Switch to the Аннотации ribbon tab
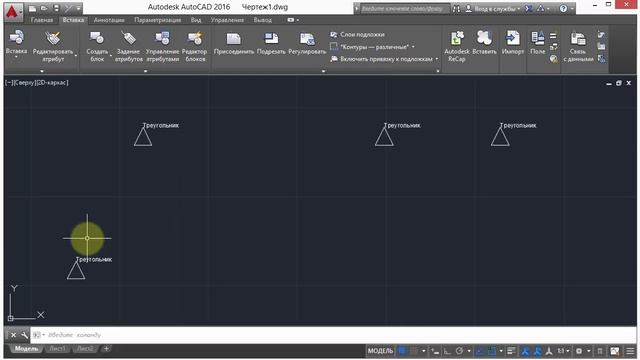 click(x=109, y=20)
